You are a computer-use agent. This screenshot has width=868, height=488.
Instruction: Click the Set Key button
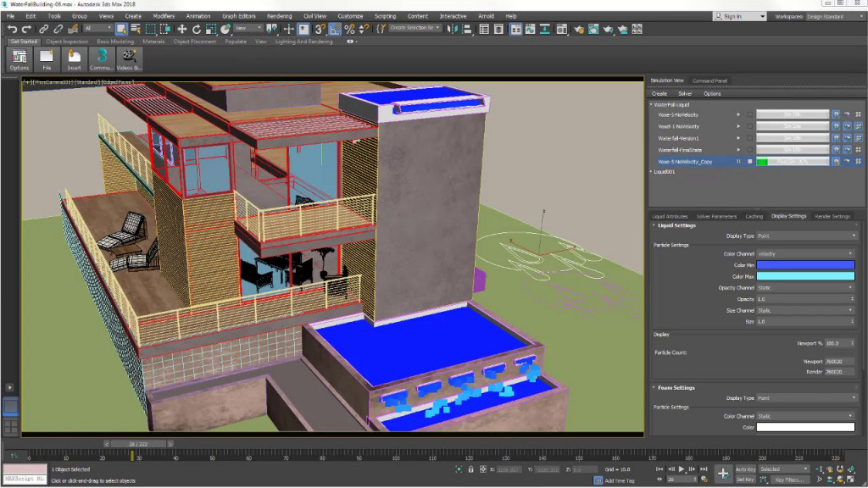(745, 479)
